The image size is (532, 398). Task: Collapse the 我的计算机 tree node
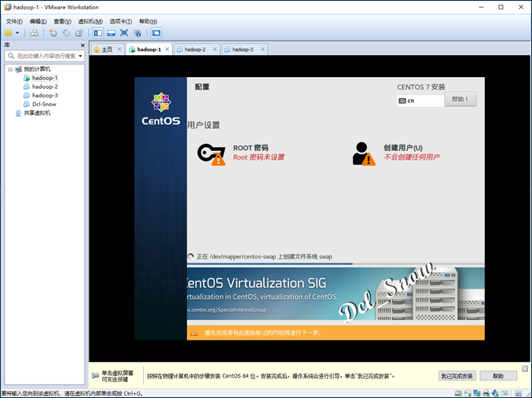10,69
